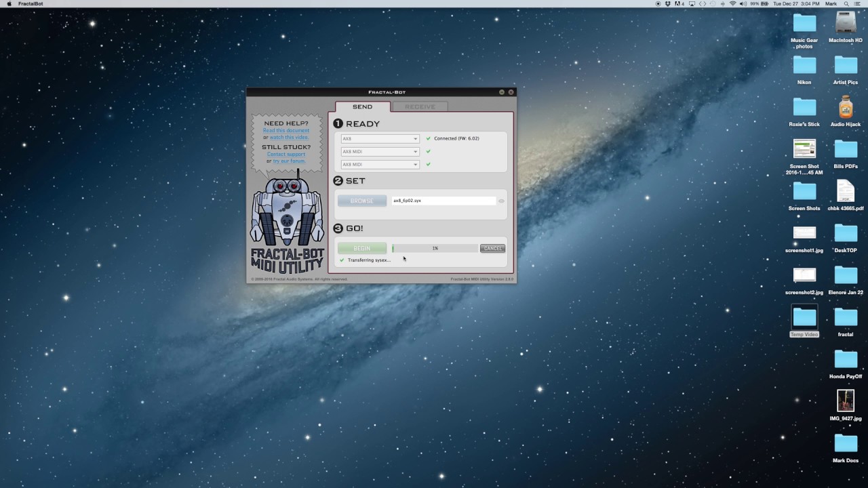This screenshot has width=868, height=488.
Task: Open the Notification Center icon
Action: click(857, 3)
